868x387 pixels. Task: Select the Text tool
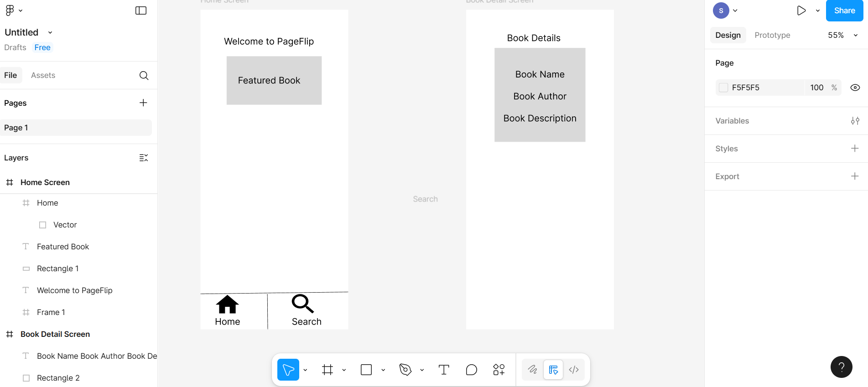point(443,370)
